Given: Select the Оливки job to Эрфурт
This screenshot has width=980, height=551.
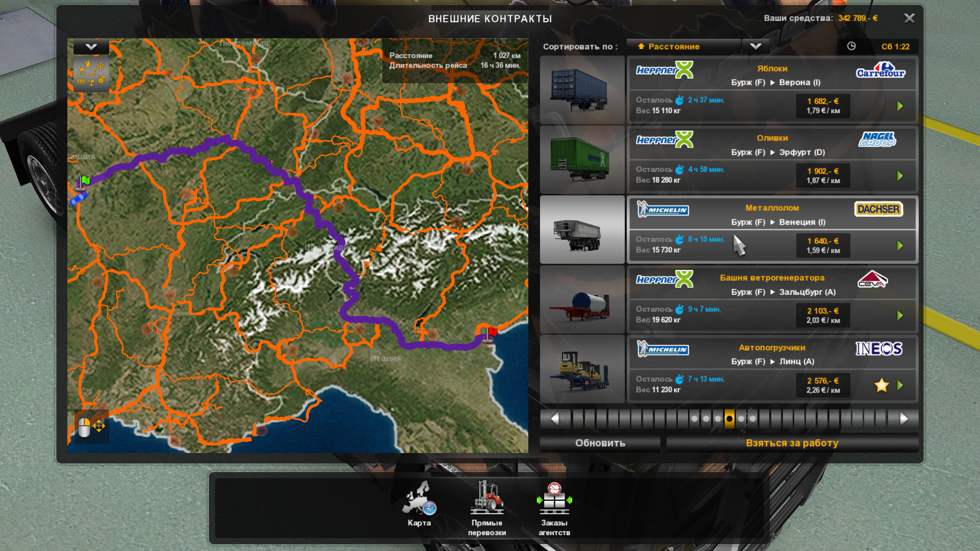Looking at the screenshot, I should pyautogui.click(x=772, y=160).
